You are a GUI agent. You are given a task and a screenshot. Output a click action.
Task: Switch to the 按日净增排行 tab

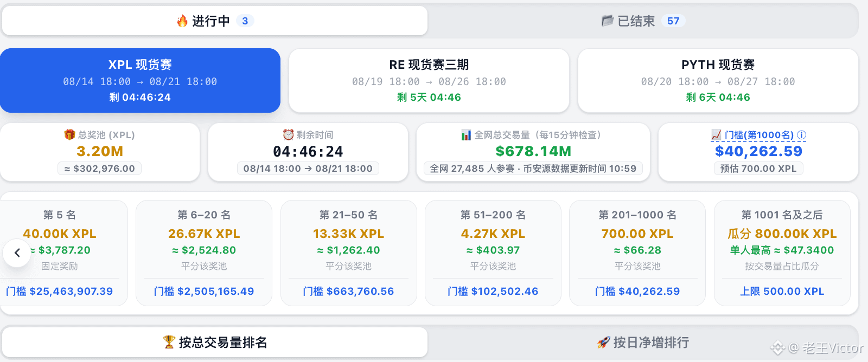(643, 342)
